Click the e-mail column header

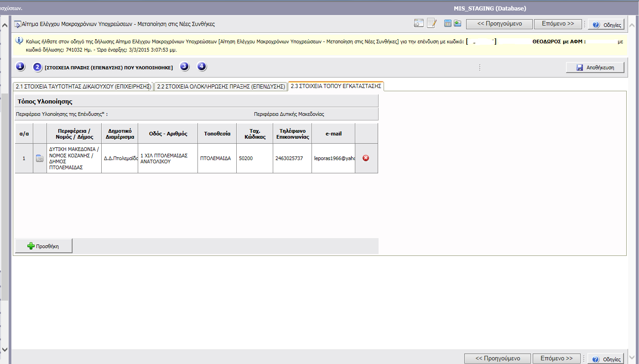333,134
